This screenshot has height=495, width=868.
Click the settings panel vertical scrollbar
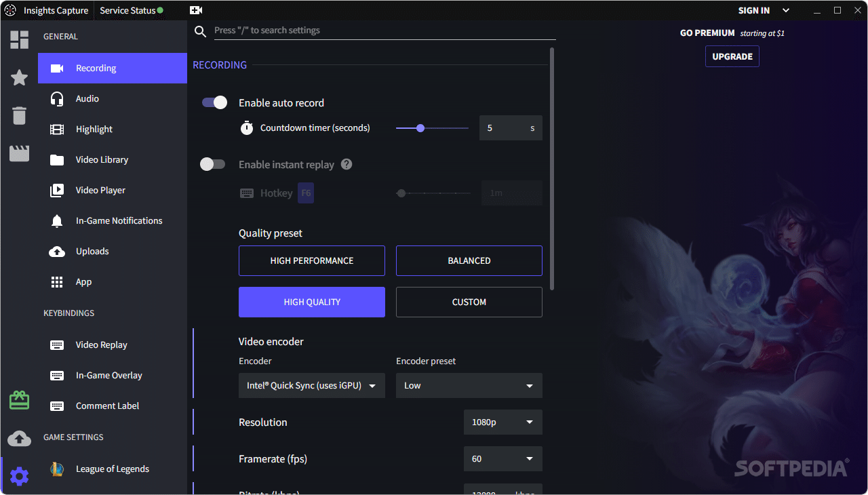(552, 168)
